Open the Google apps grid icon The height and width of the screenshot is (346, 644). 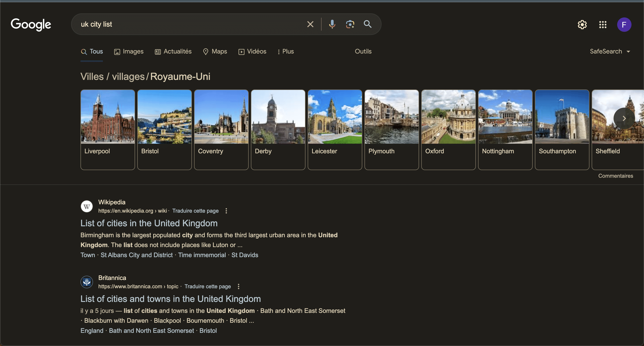pos(603,25)
